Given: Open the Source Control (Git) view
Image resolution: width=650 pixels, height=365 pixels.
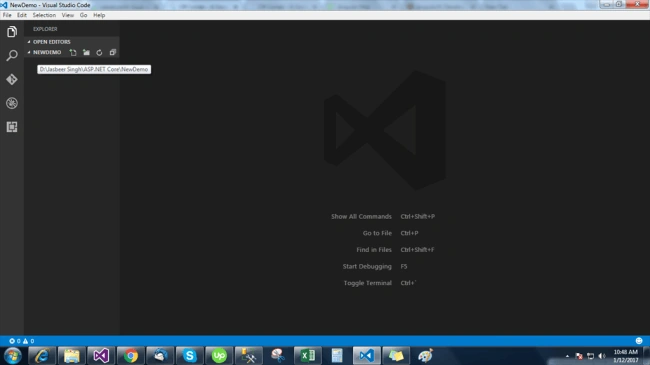Looking at the screenshot, I should [x=12, y=79].
